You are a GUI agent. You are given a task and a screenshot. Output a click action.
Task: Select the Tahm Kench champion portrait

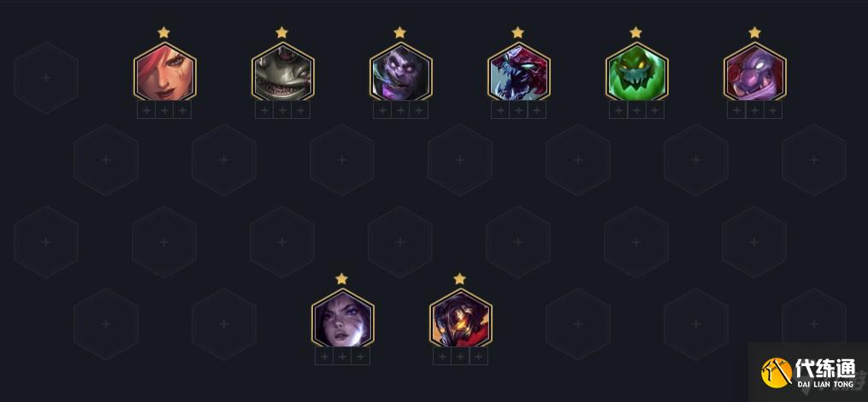[x=283, y=73]
